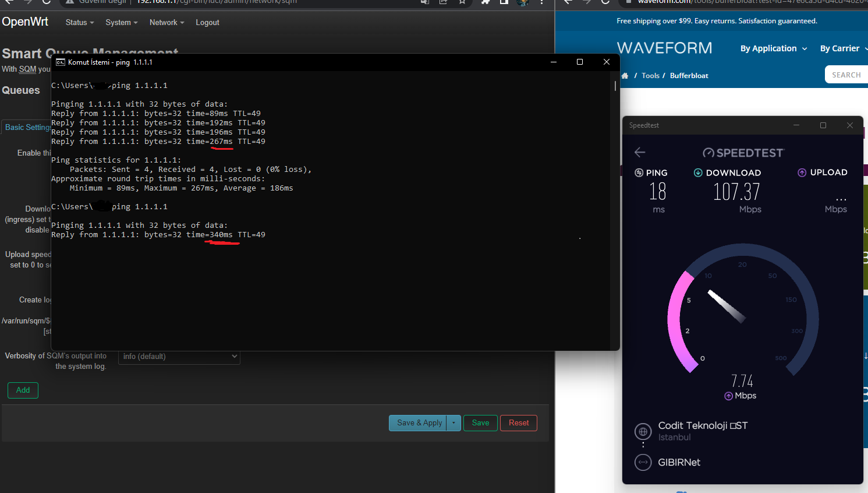Click the 'Packets: Sent = 4' statistics line

191,170
